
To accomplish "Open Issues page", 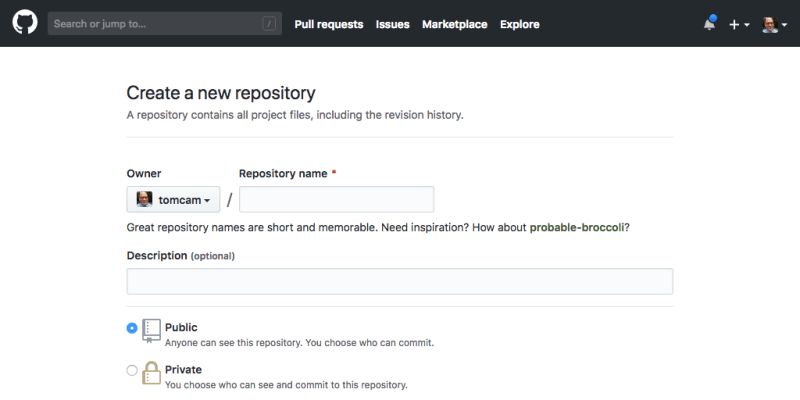I will pyautogui.click(x=392, y=24).
